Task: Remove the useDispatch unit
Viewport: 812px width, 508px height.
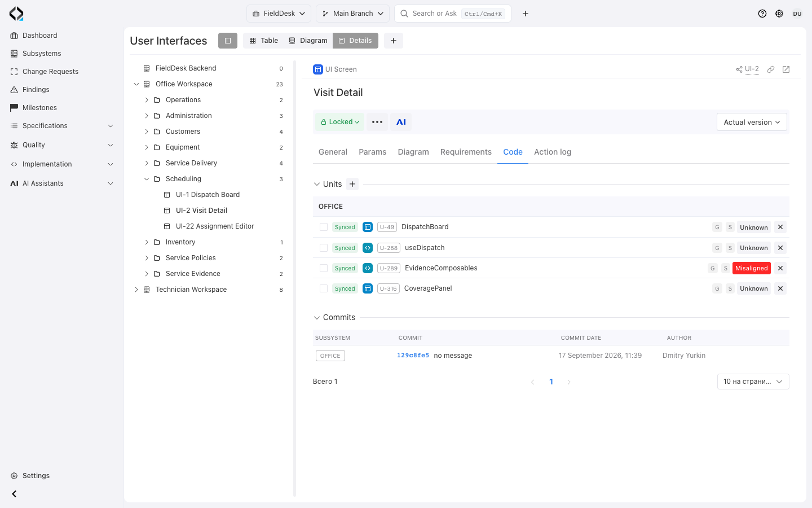Action: coord(780,248)
